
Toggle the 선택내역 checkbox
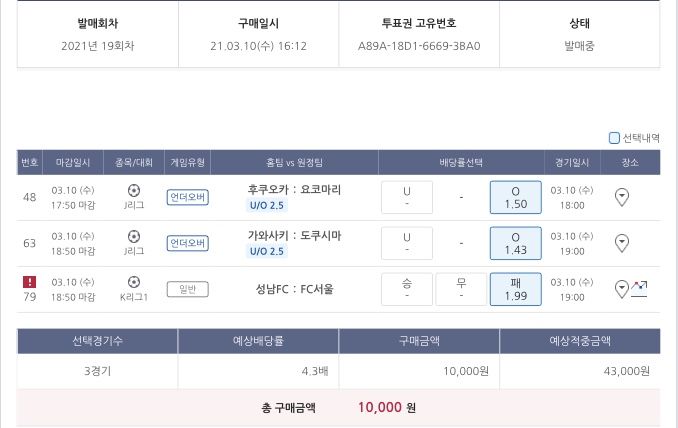click(614, 138)
